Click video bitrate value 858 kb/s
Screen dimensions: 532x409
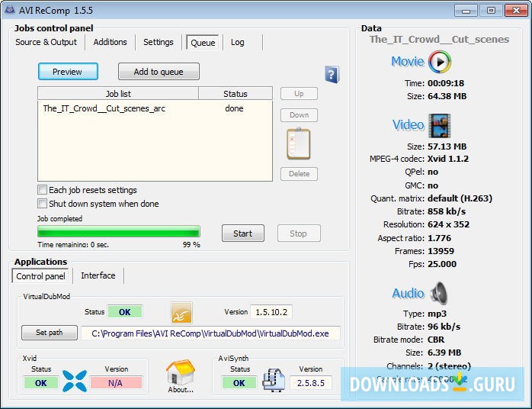pos(447,211)
